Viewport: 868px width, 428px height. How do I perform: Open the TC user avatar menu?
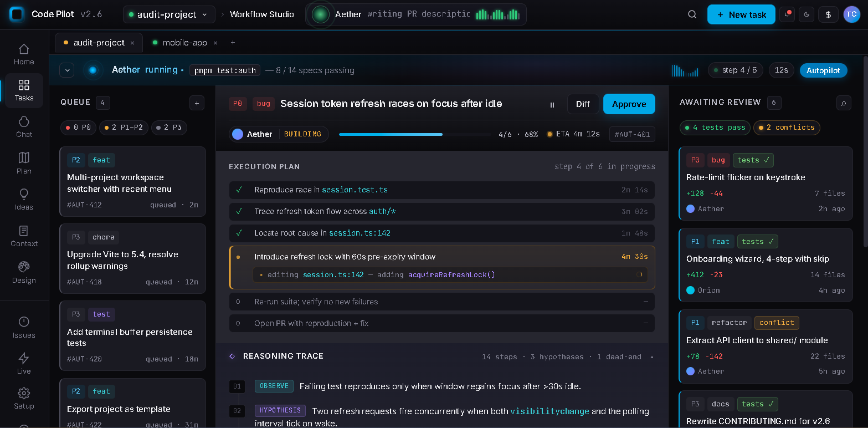[851, 14]
